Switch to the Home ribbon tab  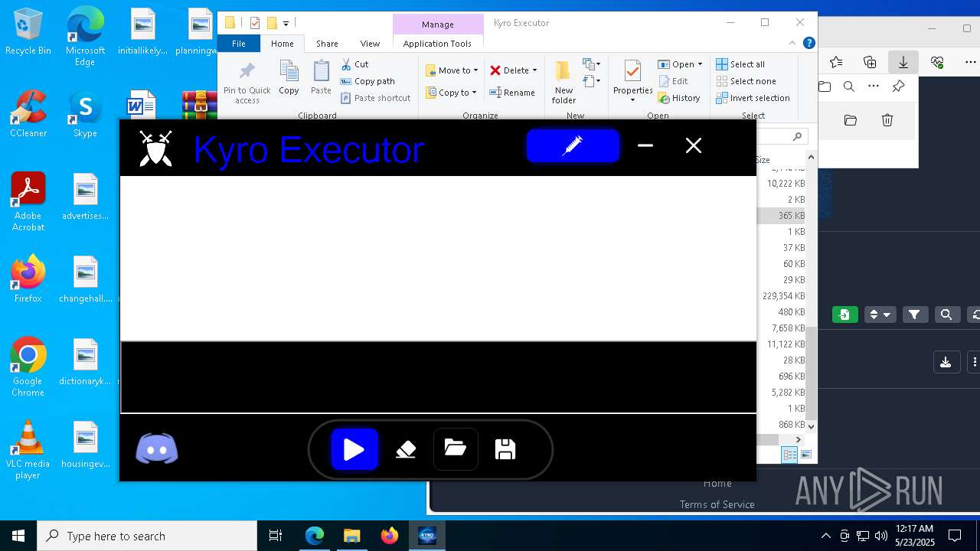282,44
